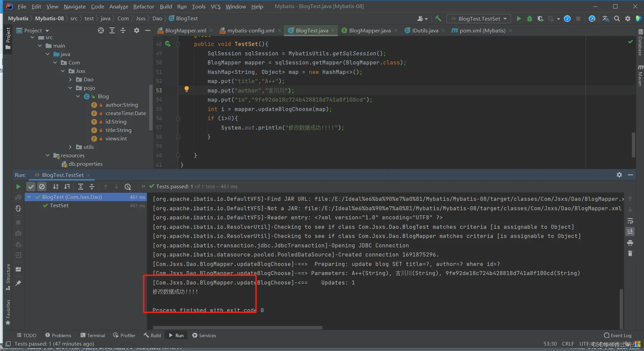Image resolution: width=644 pixels, height=351 pixels.
Task: Open the Maven tool window
Action: click(640, 76)
